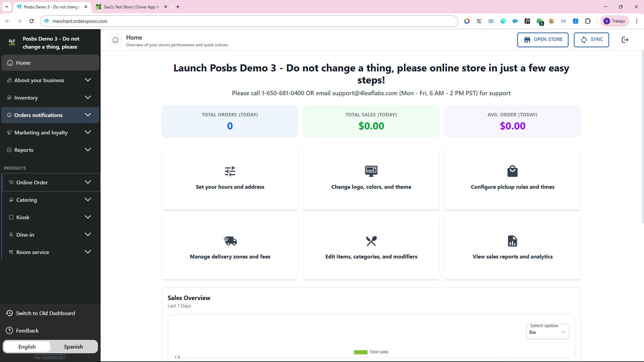Select the Posbs Demo 3 browser tab
644x362 pixels.
[x=52, y=7]
